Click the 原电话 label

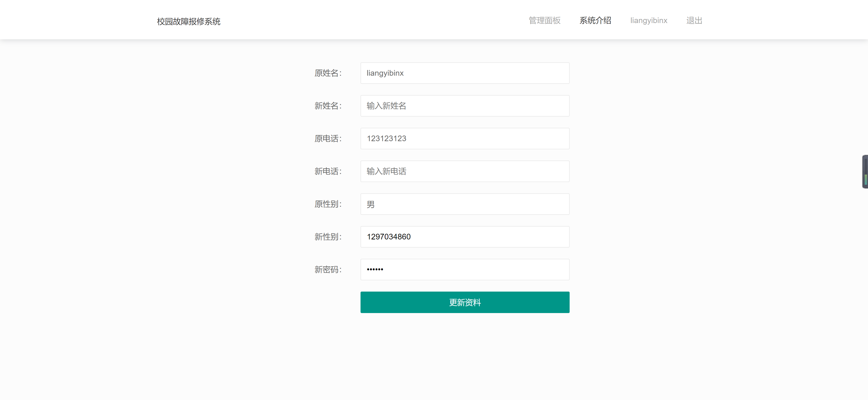(x=328, y=138)
